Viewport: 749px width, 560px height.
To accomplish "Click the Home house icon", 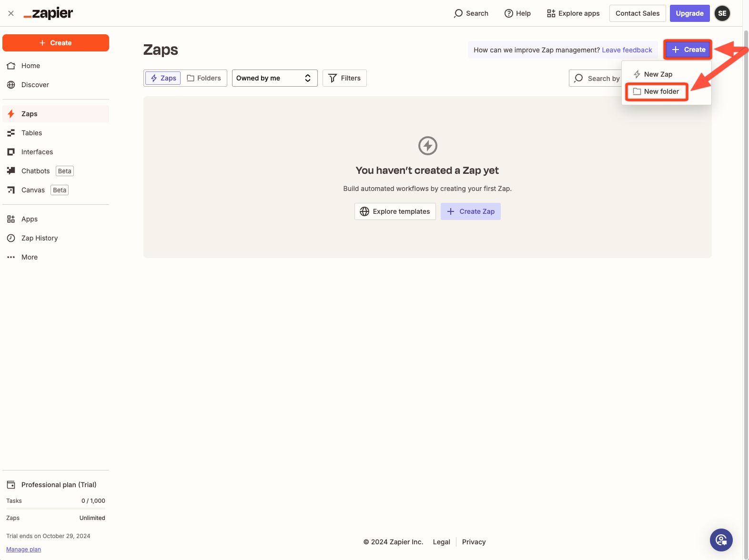I will pos(11,66).
